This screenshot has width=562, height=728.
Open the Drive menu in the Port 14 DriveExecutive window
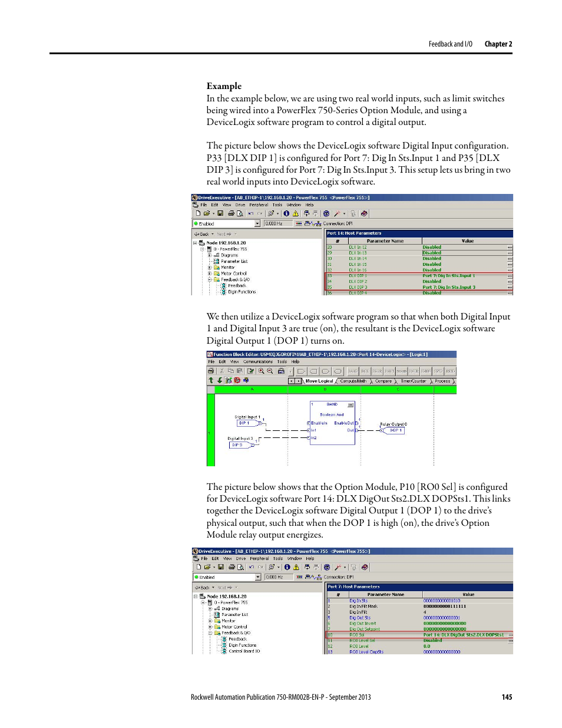pos(240,205)
